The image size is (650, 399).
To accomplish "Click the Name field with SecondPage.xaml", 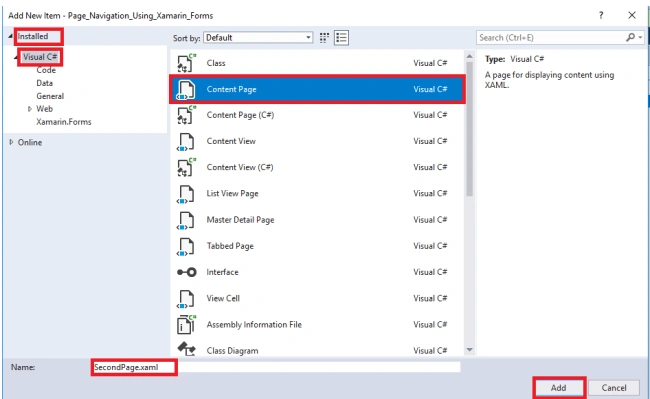I will point(276,367).
